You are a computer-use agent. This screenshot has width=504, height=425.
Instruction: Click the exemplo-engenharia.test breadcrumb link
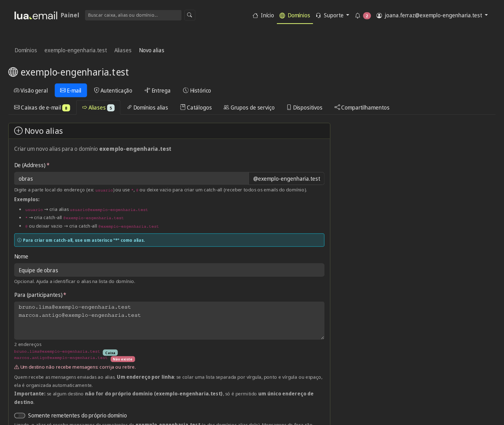click(x=76, y=50)
